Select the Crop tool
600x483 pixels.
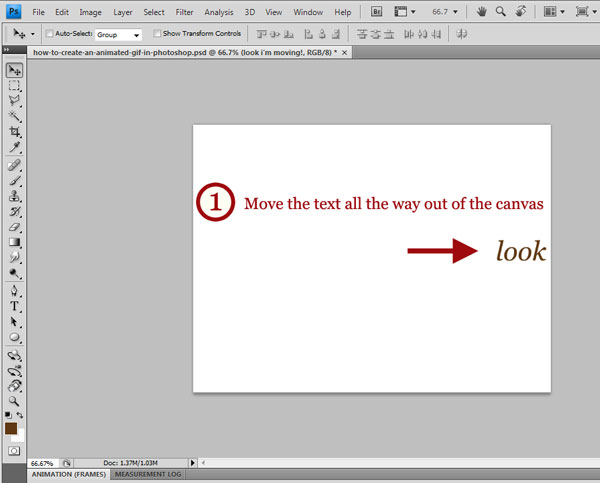pyautogui.click(x=15, y=132)
